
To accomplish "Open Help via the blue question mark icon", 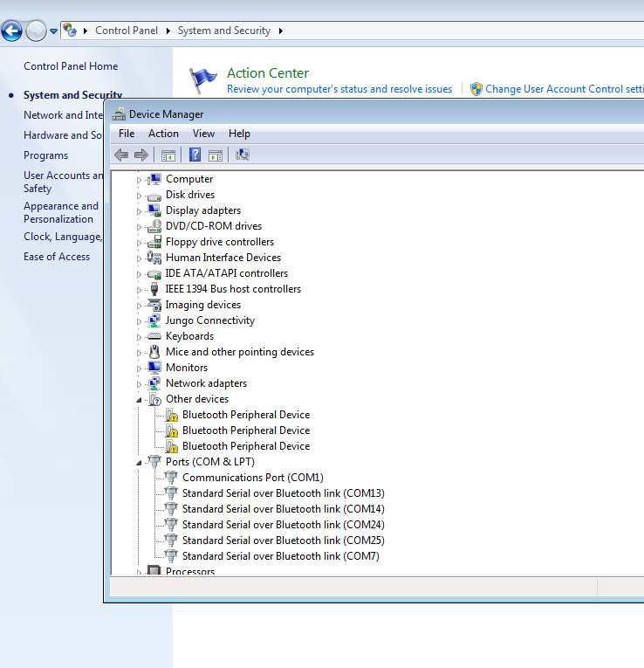I will (195, 155).
